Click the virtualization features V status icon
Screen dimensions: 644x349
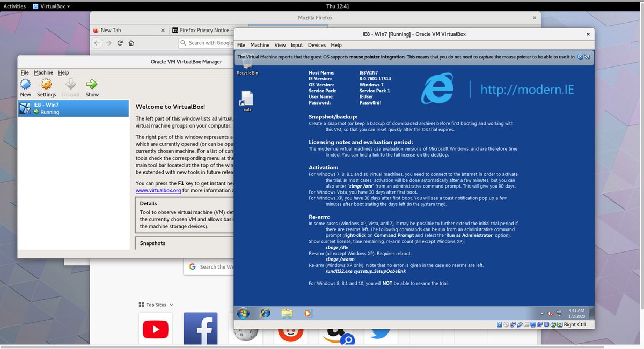point(546,324)
